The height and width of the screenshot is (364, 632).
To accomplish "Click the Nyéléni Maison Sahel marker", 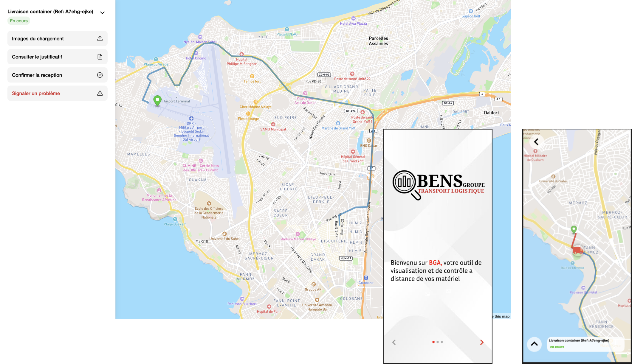I will coord(200,37).
